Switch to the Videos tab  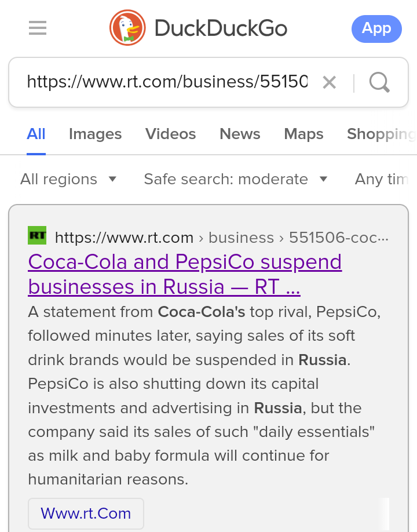[170, 134]
